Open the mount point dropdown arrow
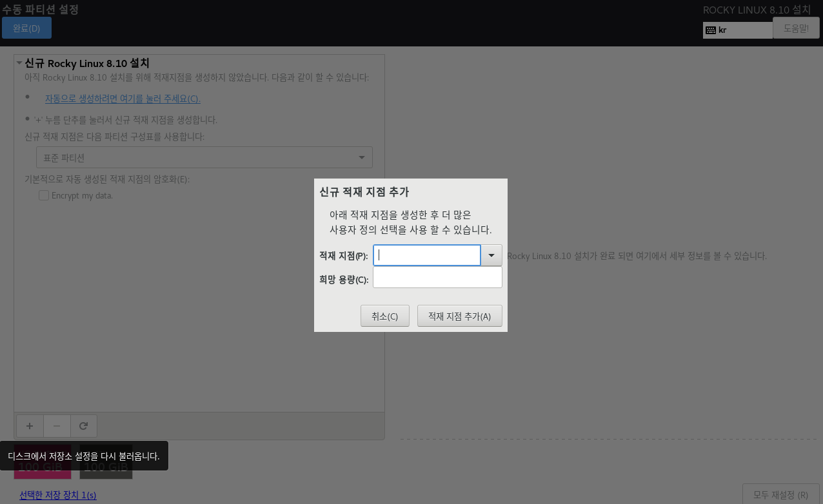This screenshot has height=504, width=823. tap(491, 255)
